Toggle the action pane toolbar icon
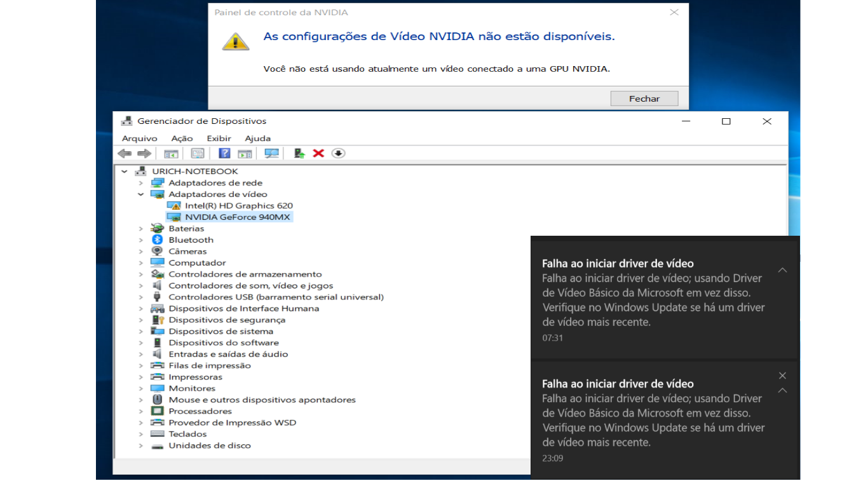This screenshot has height=488, width=868. [x=245, y=153]
